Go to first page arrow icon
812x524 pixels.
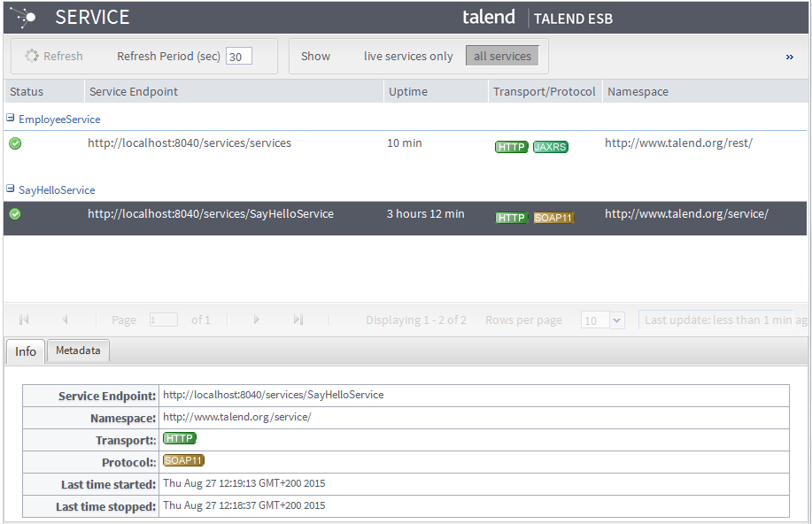24,320
